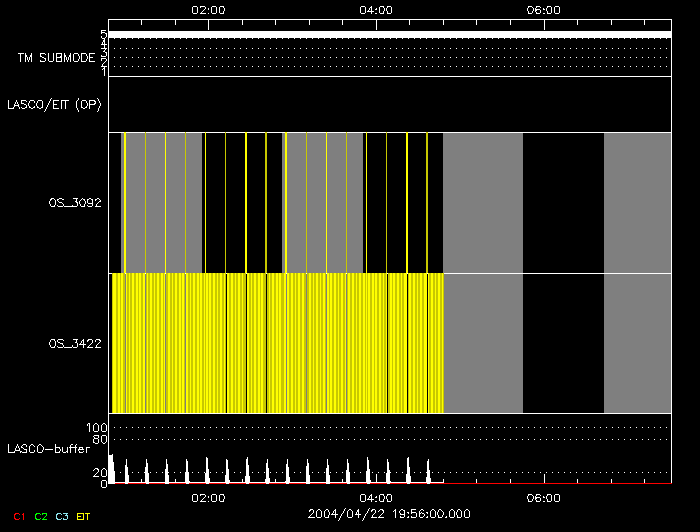Click the green C2 legend entry
Viewport: 700px width, 532px height.
click(x=40, y=516)
